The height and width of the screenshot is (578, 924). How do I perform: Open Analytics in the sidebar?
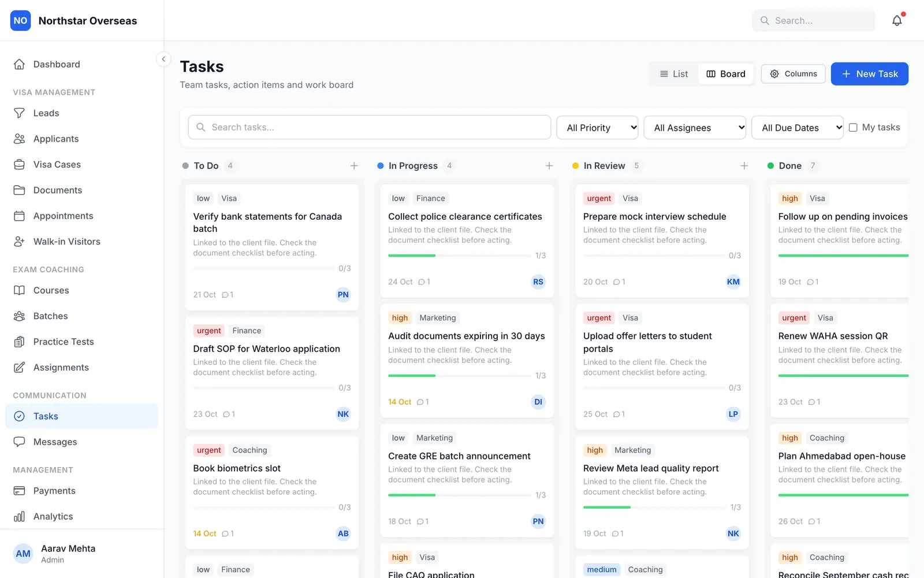[x=82, y=517]
